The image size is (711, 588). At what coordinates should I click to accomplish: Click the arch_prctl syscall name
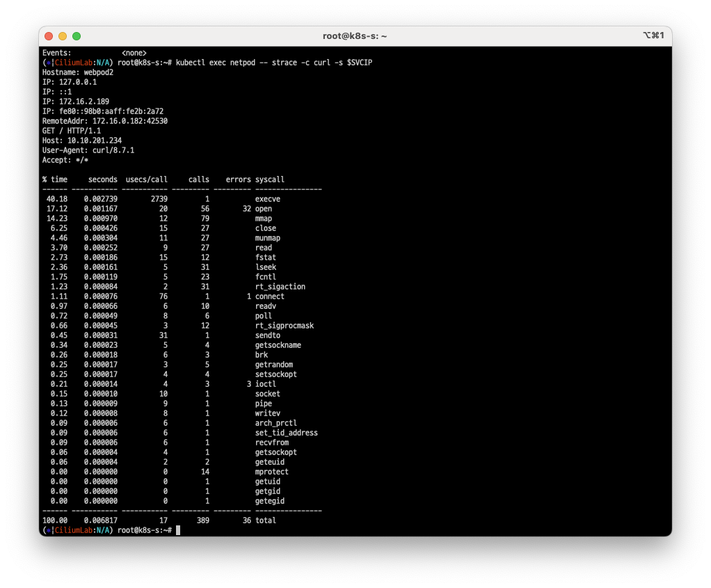276,423
